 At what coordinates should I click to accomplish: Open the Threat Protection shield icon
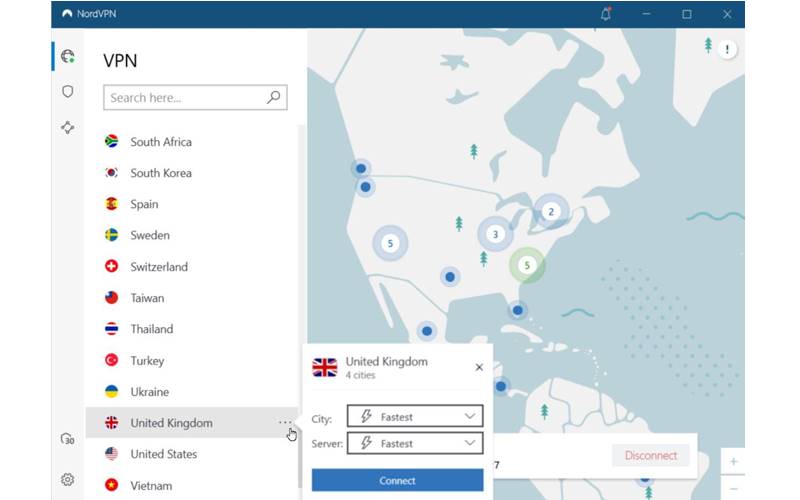68,91
